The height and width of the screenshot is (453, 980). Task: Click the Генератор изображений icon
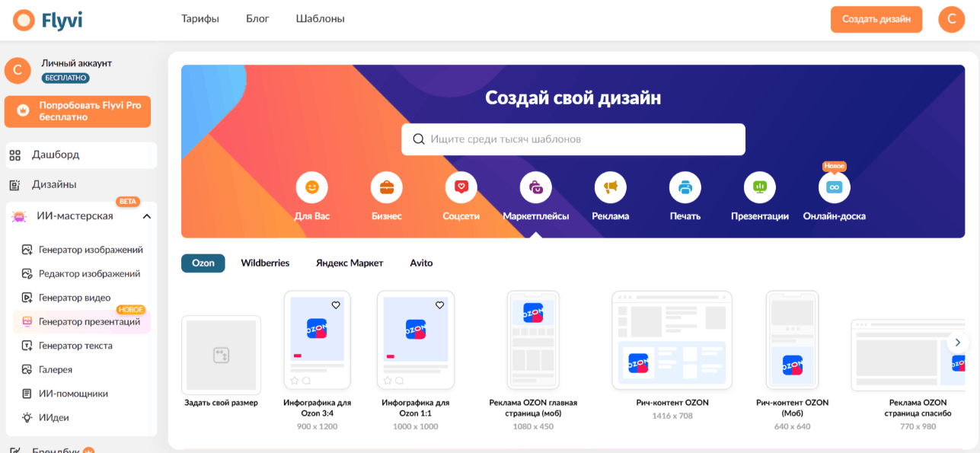click(x=27, y=250)
